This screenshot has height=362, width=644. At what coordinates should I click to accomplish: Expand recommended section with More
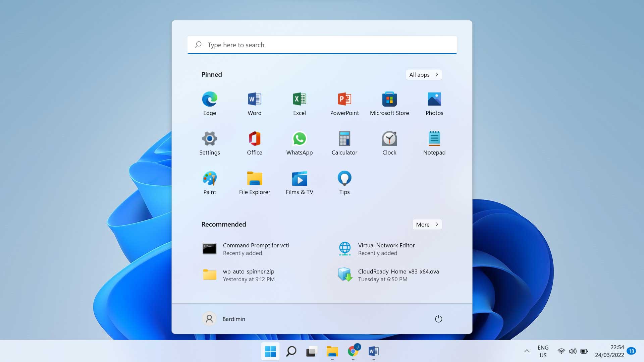click(x=427, y=224)
